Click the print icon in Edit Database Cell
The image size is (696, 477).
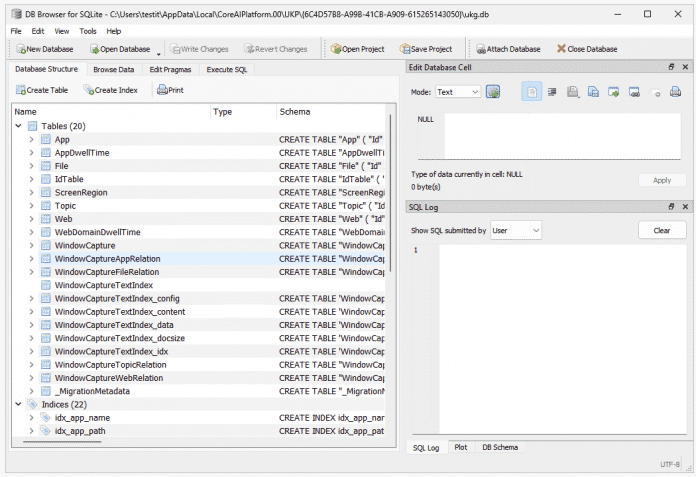pyautogui.click(x=676, y=92)
